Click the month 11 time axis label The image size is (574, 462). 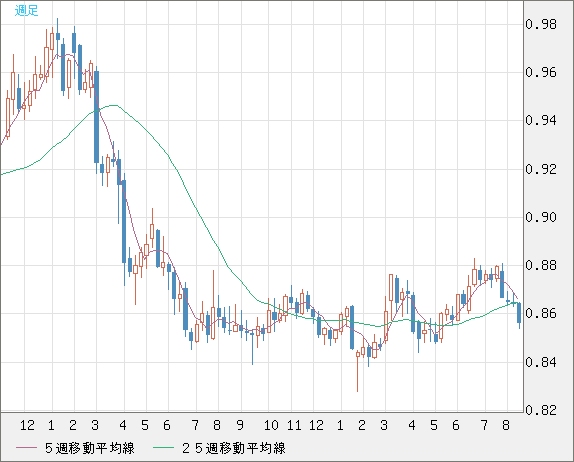pos(294,425)
